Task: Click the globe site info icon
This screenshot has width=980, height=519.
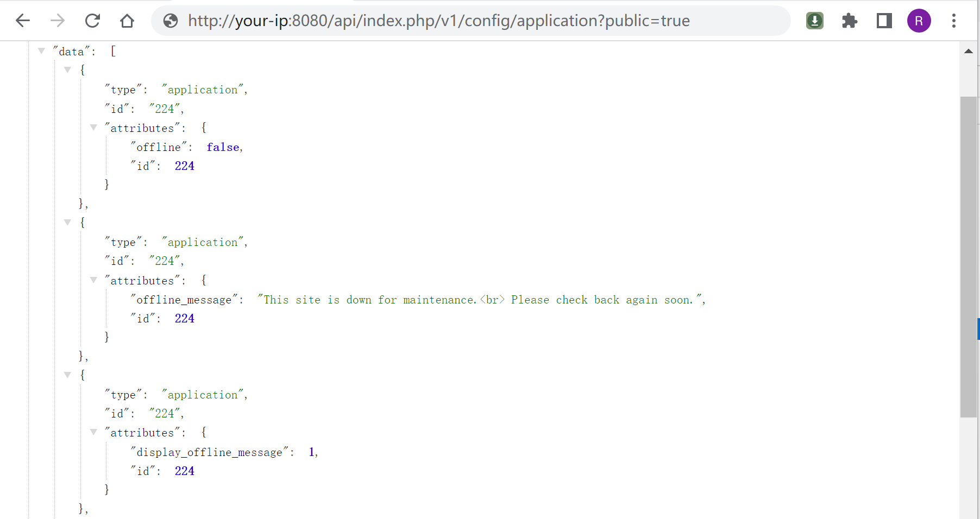Action: tap(171, 21)
